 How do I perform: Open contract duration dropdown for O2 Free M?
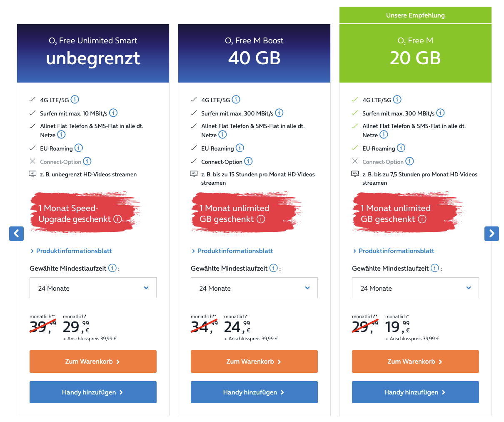(x=415, y=288)
